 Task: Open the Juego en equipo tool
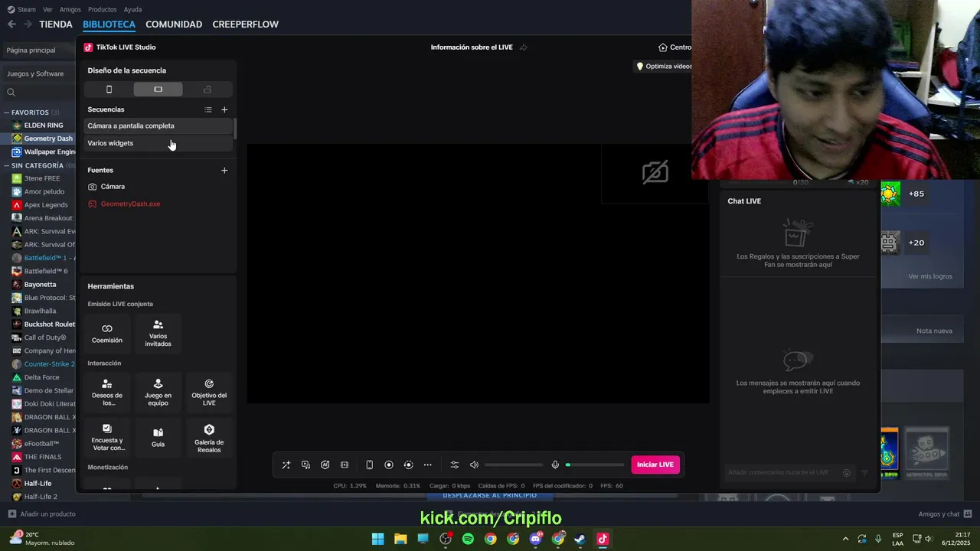click(158, 392)
